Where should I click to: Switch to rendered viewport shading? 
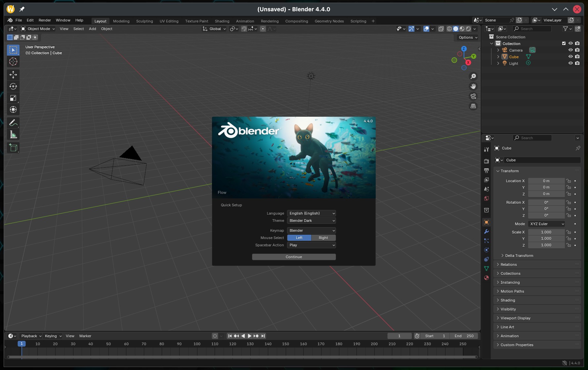tap(468, 29)
